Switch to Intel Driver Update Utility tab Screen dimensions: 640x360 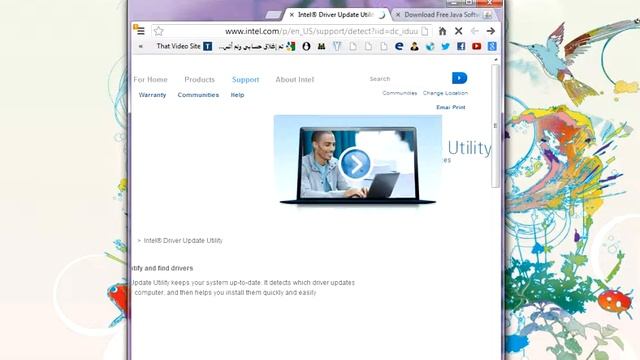pos(337,15)
